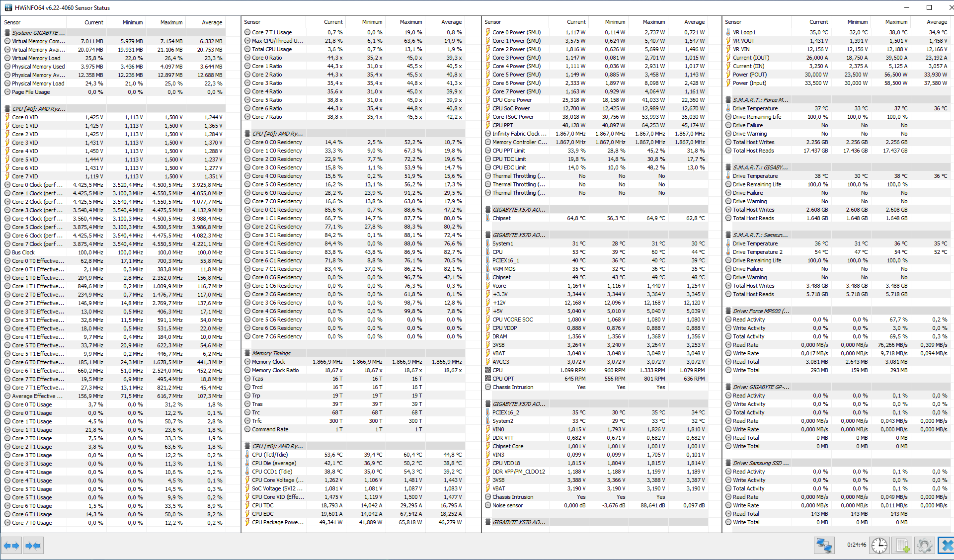The height and width of the screenshot is (560, 954).
Task: Click the elapsed time 0:24:46 readout
Action: click(x=857, y=545)
